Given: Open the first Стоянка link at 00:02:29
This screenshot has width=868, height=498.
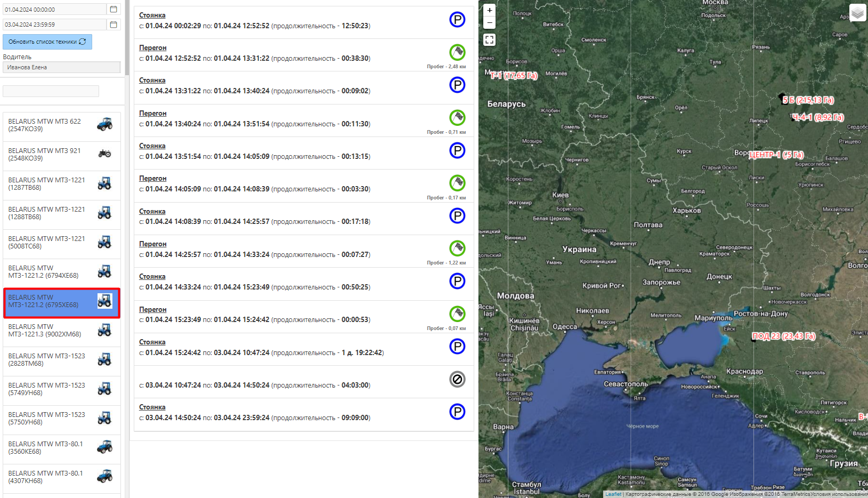Looking at the screenshot, I should 152,15.
